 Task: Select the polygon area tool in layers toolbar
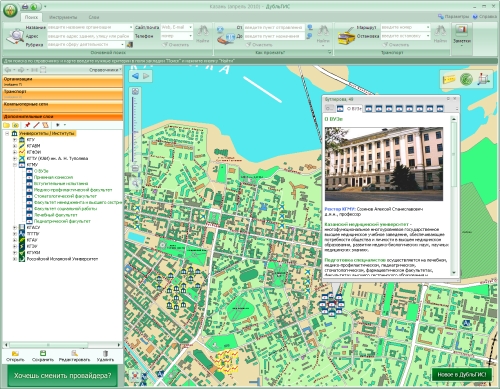(x=45, y=125)
